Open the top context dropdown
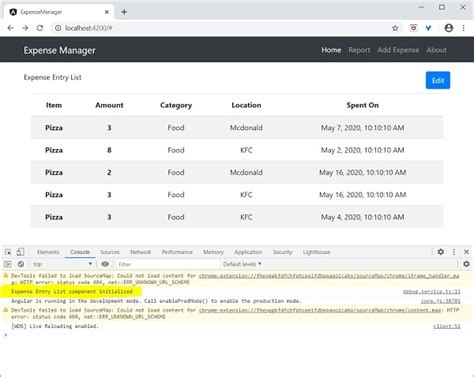The height and width of the screenshot is (377, 474). click(62, 264)
